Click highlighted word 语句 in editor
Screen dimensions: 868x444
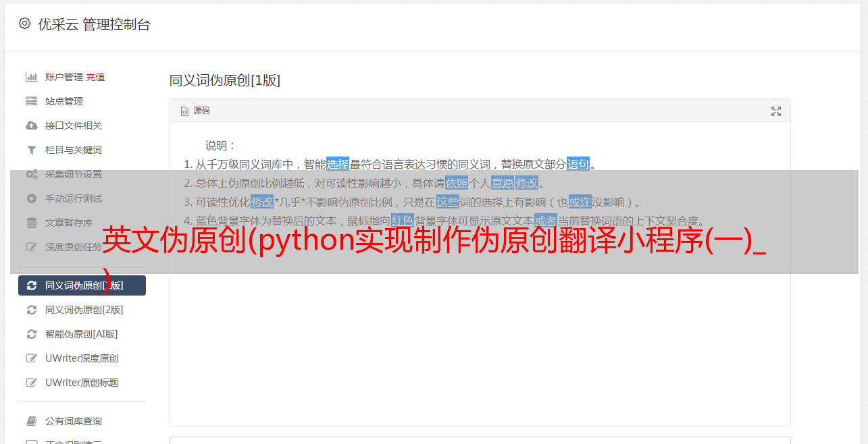coord(578,164)
